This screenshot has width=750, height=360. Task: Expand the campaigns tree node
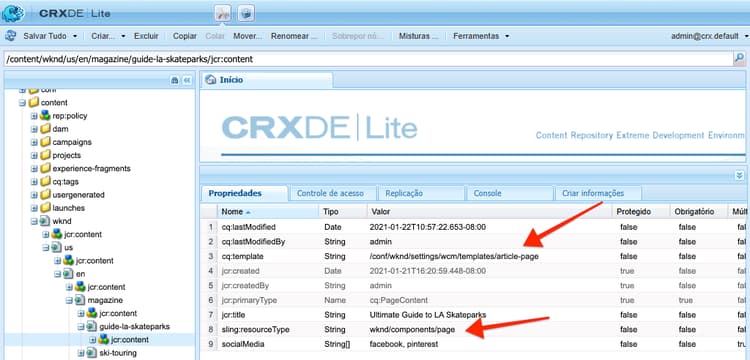(x=34, y=142)
